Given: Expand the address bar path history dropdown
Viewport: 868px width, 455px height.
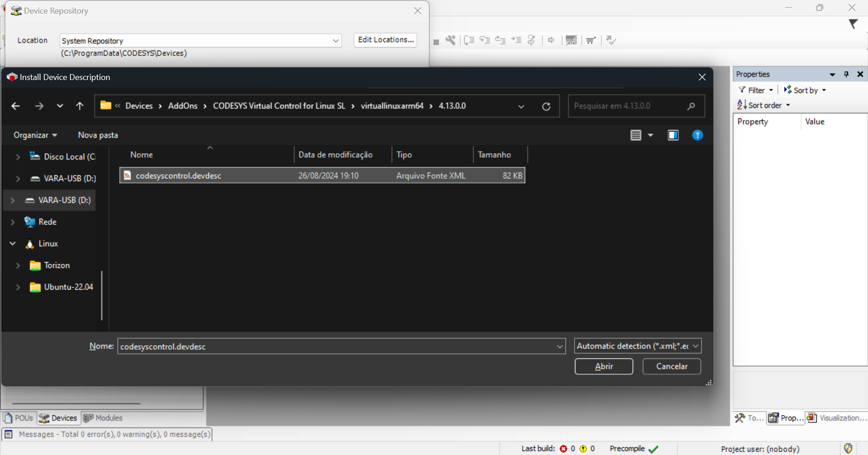Looking at the screenshot, I should (521, 106).
